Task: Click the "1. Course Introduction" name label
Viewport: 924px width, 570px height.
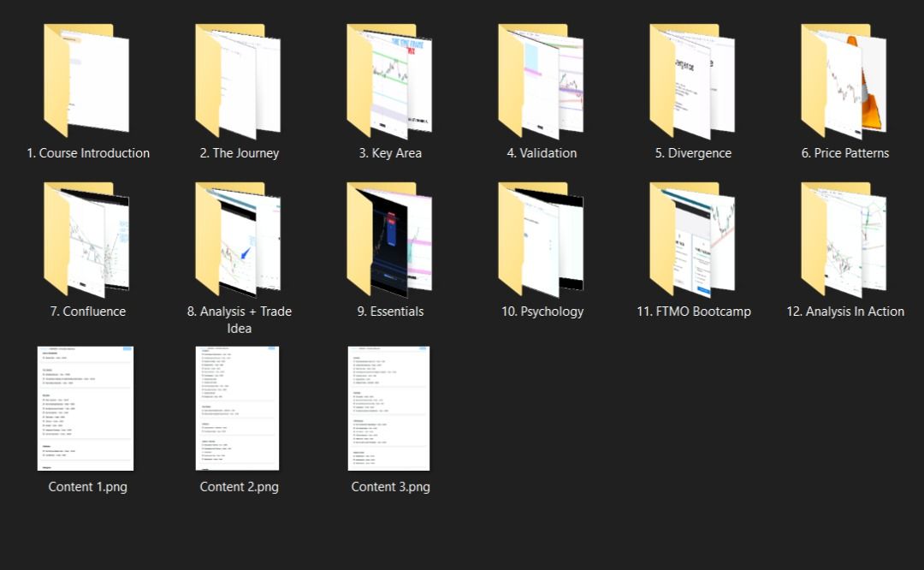Action: coord(88,153)
